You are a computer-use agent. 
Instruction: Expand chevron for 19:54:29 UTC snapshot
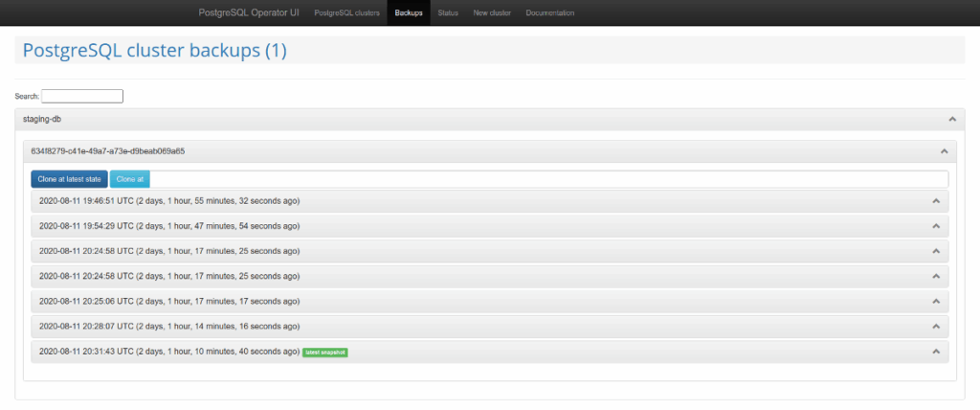(x=936, y=226)
